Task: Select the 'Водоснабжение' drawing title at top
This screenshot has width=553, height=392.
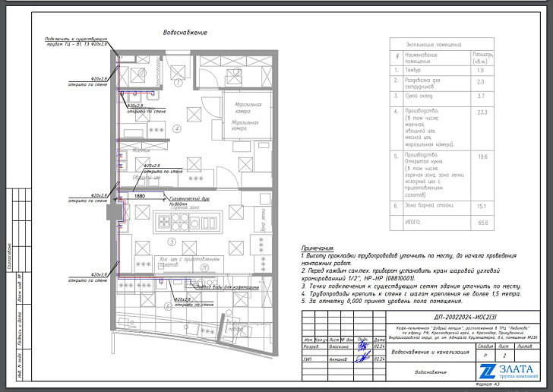Action: click(x=185, y=33)
